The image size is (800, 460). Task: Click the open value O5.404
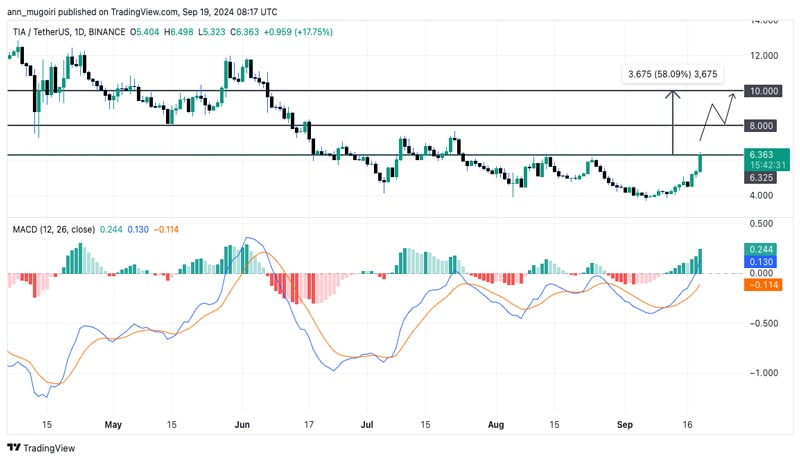pyautogui.click(x=144, y=32)
